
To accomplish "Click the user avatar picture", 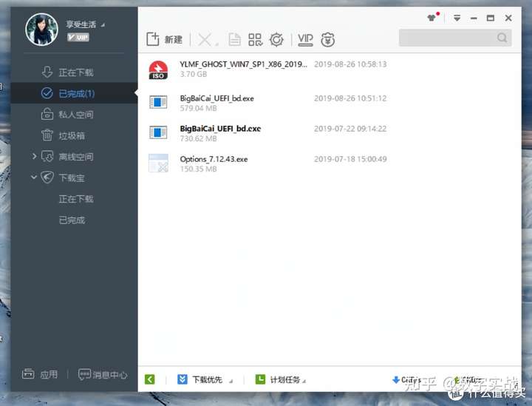I will click(x=41, y=30).
